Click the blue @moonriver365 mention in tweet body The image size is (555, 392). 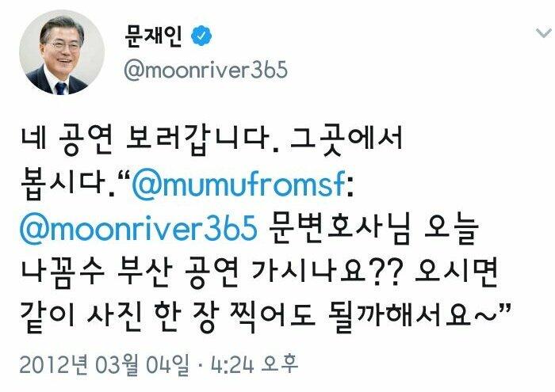click(x=139, y=227)
